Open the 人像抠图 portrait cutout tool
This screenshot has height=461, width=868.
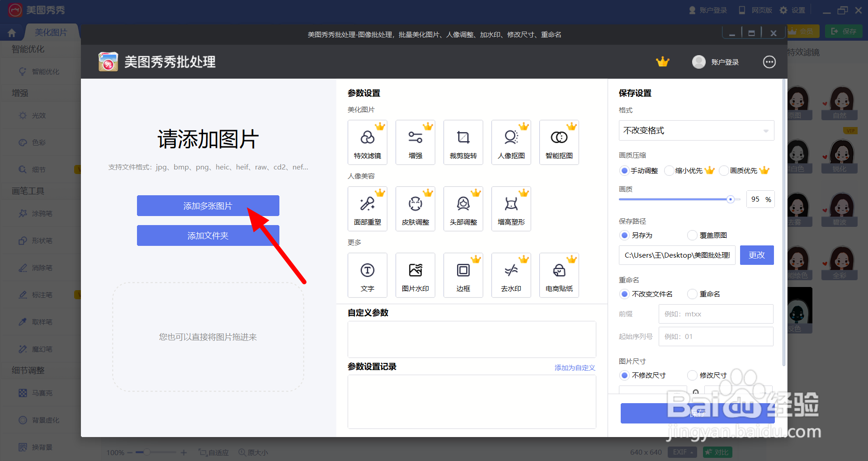[511, 142]
